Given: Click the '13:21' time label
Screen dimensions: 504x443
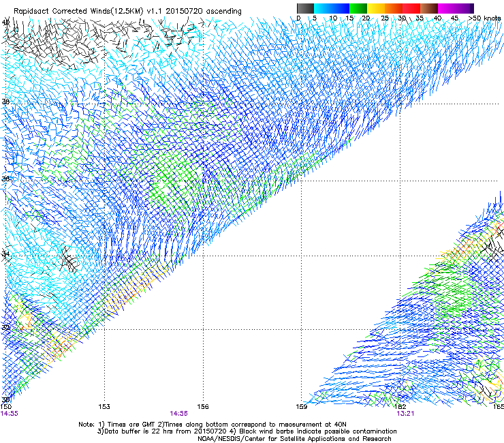Looking at the screenshot, I should click(405, 414).
